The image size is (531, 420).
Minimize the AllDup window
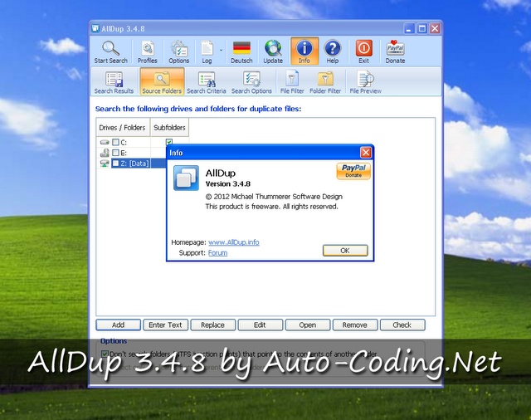[409, 28]
